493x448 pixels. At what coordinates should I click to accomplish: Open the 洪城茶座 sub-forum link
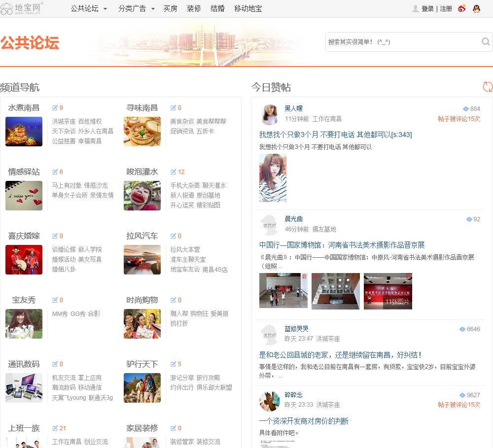click(64, 121)
